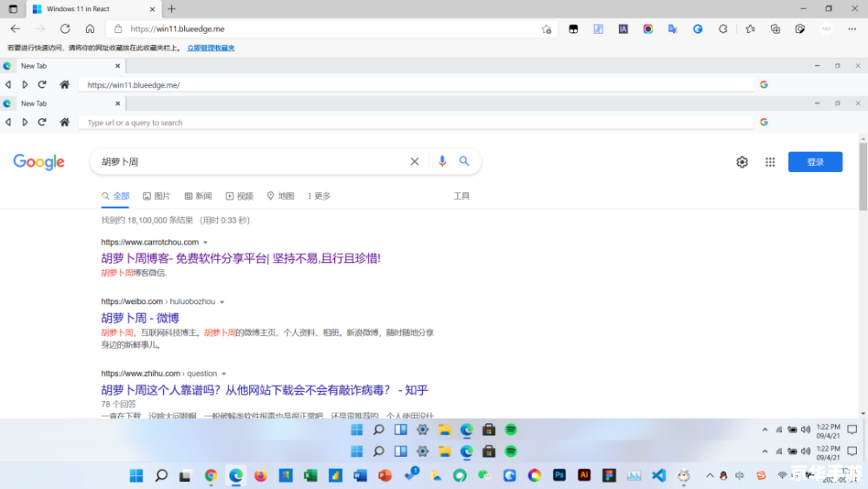This screenshot has height=489, width=868.
Task: Open the outer Edge home button
Action: coord(89,29)
